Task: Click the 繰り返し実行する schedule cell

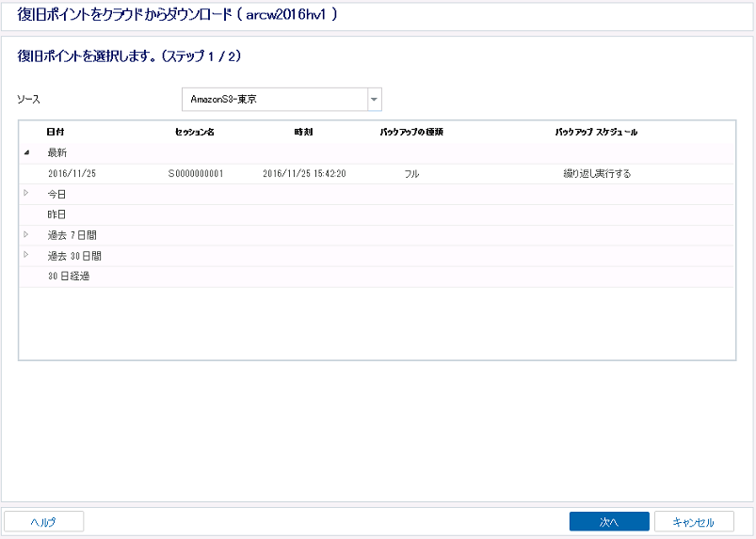Action: [x=597, y=173]
